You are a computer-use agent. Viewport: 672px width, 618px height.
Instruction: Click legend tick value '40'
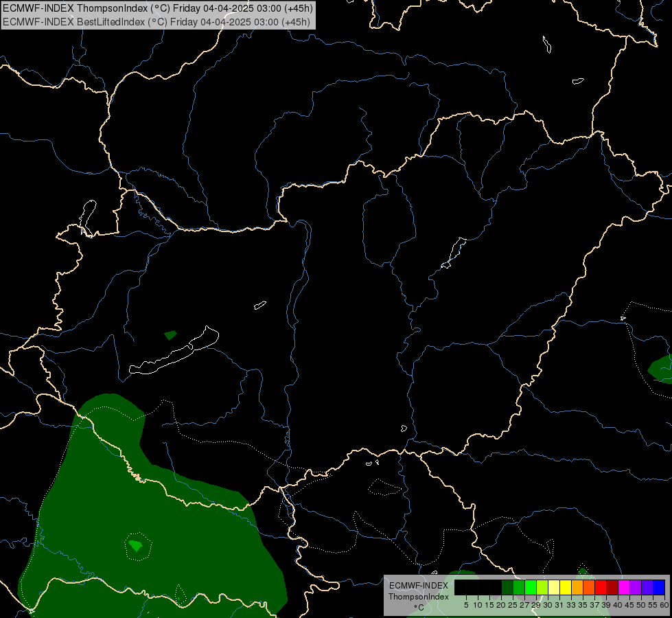click(x=618, y=605)
